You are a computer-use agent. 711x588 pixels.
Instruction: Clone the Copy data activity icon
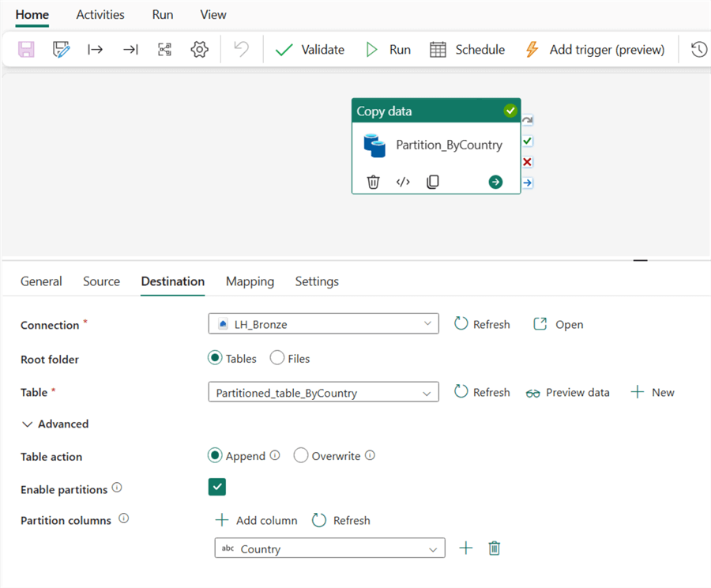click(x=433, y=182)
